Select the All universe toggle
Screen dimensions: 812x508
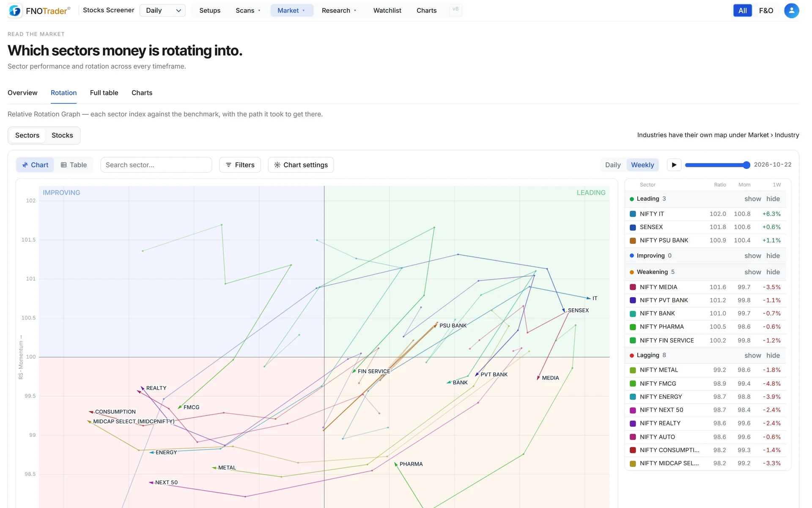(x=742, y=11)
